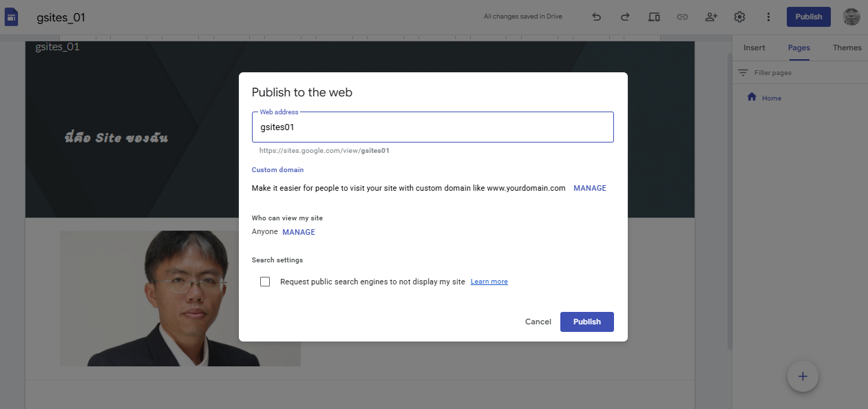Click the Undo arrow icon
Viewport: 868px width, 409px height.
pos(596,17)
